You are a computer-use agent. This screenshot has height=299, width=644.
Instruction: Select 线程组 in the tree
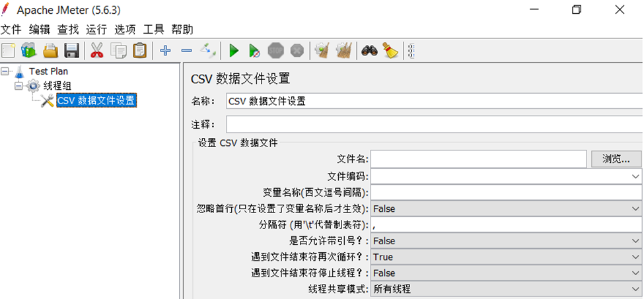57,86
